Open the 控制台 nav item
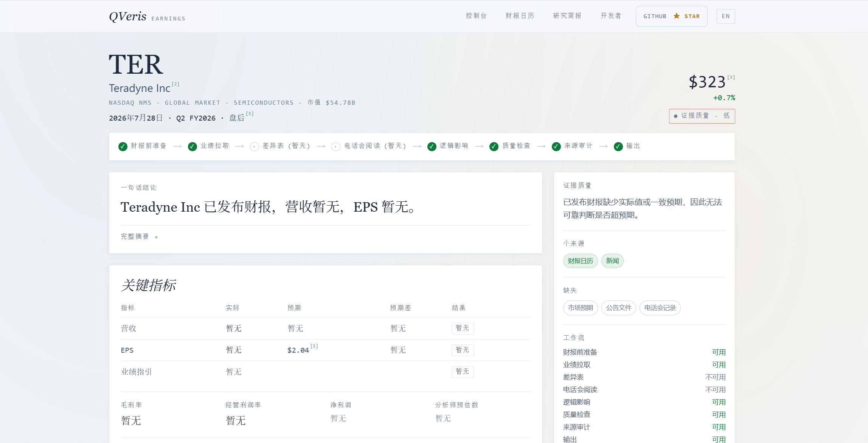Viewport: 868px width, 443px height. coord(476,16)
